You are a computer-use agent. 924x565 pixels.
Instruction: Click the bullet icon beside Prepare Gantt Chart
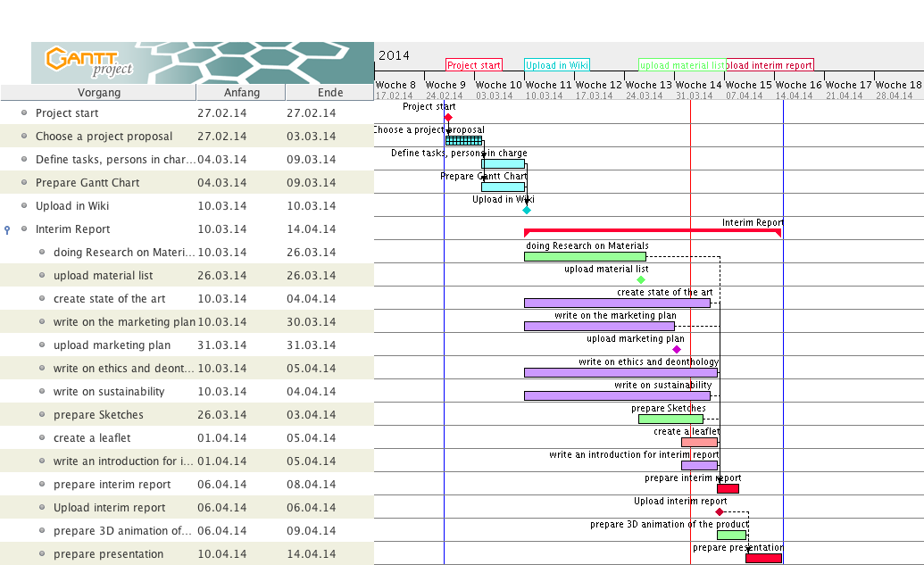click(x=24, y=183)
